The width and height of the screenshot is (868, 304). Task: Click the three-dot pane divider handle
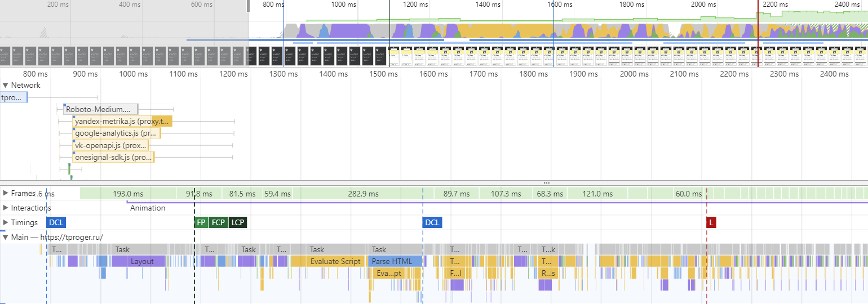pyautogui.click(x=546, y=183)
